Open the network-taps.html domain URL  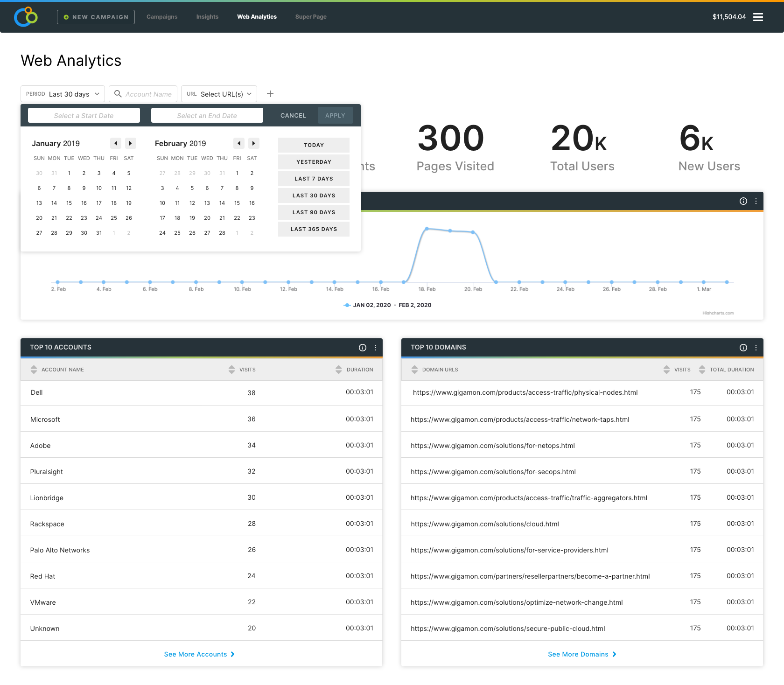point(520,419)
